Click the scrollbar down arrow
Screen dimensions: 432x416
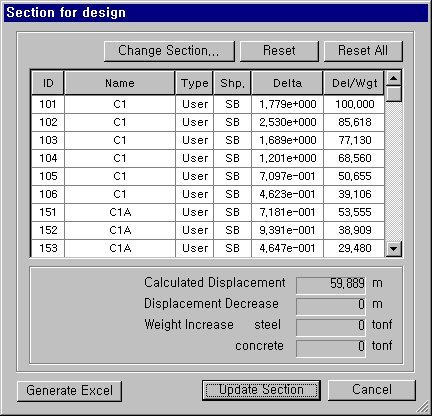coord(394,249)
